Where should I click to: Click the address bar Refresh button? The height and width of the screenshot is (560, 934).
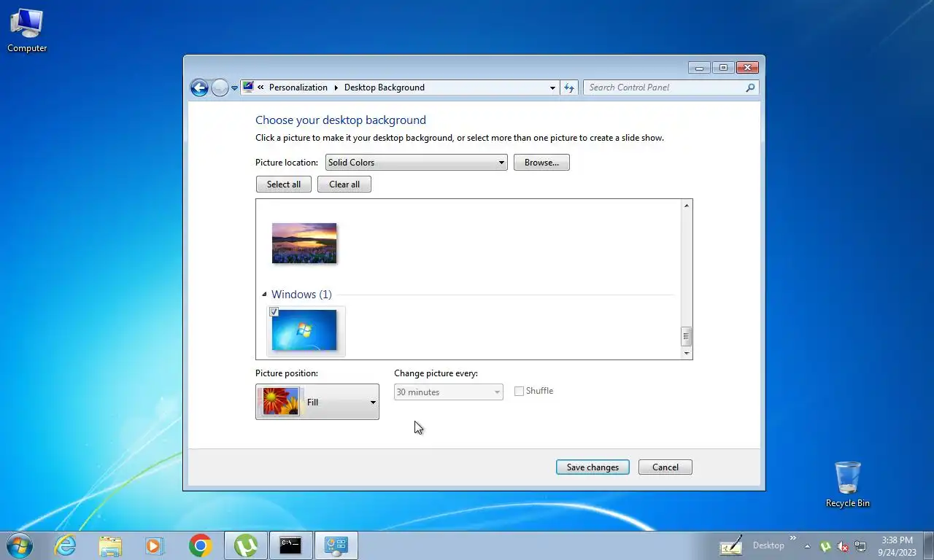tap(569, 87)
